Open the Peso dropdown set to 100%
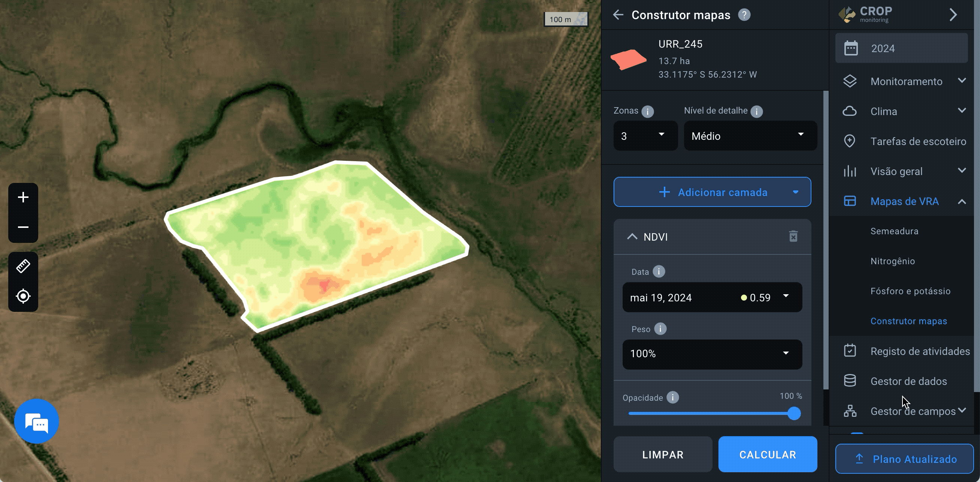Image resolution: width=980 pixels, height=482 pixels. tap(712, 354)
